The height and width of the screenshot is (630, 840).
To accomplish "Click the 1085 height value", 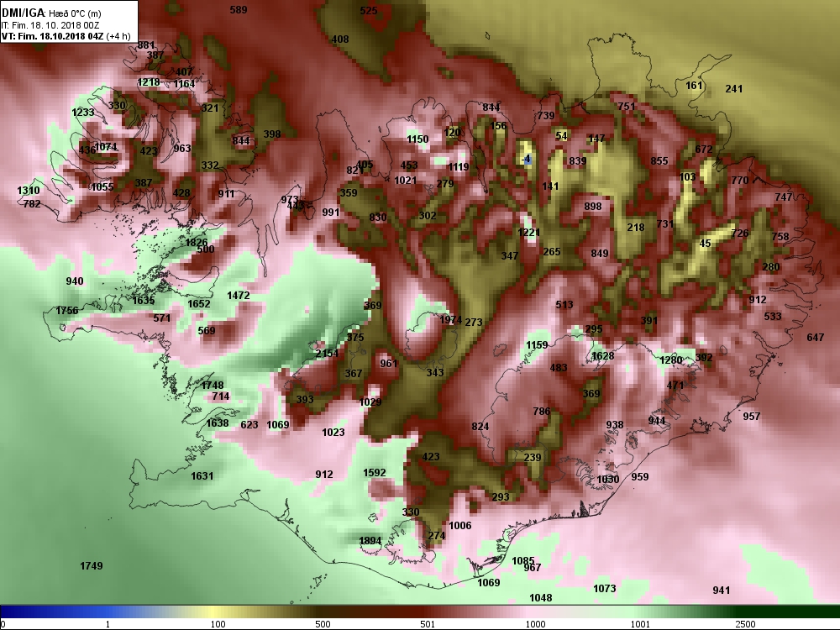I will (522, 561).
